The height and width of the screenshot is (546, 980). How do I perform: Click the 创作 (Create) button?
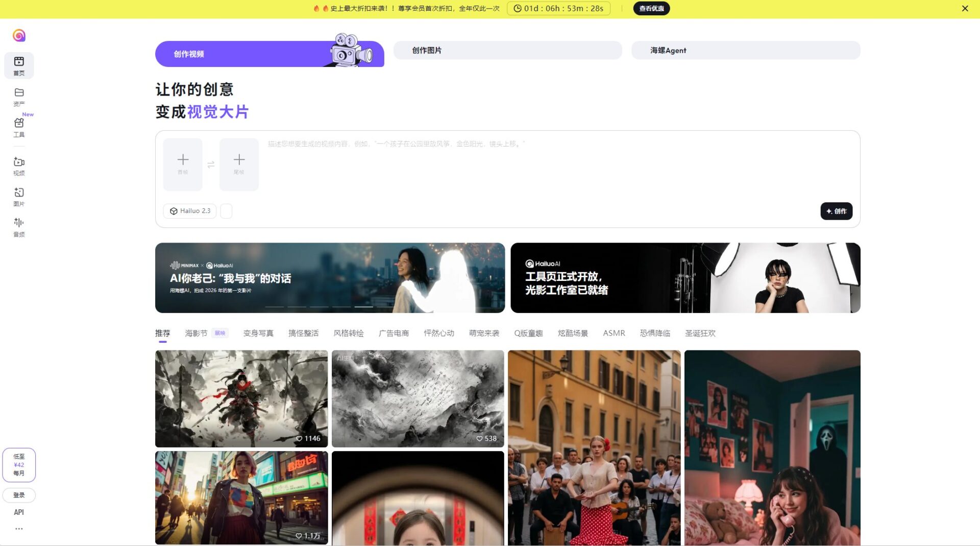[x=836, y=211]
